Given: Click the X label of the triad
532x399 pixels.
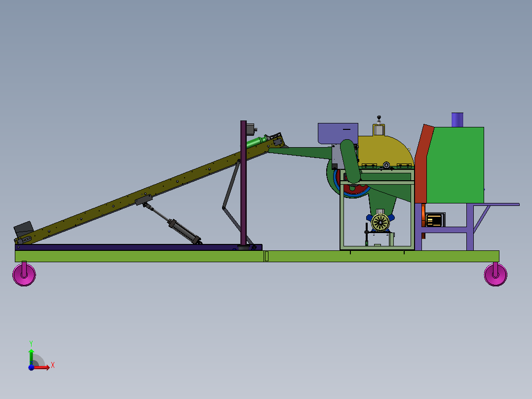Looking at the screenshot, I should coord(53,365).
